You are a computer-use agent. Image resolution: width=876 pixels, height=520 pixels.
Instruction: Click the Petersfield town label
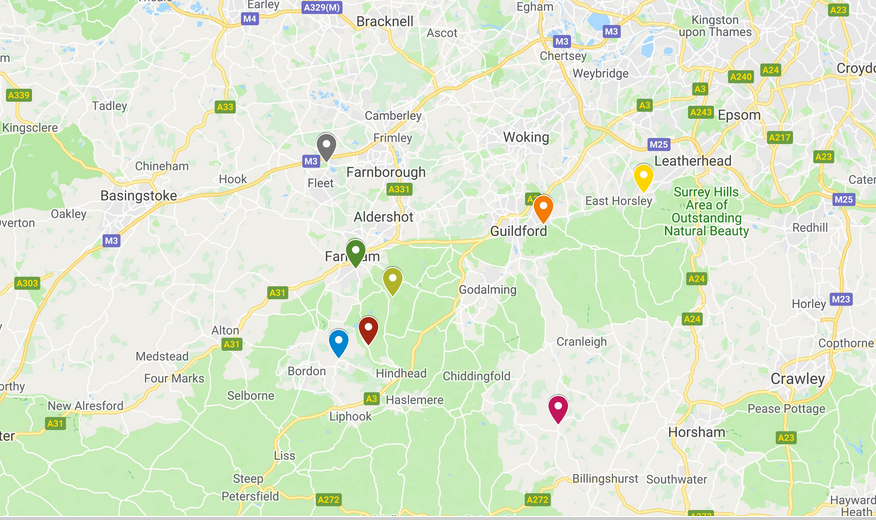click(x=250, y=497)
